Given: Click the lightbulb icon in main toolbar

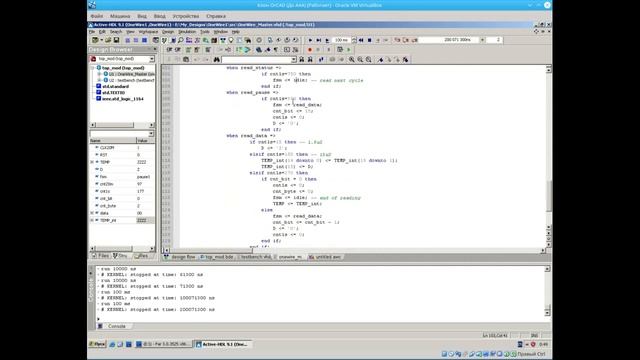Looking at the screenshot, I should 231,40.
